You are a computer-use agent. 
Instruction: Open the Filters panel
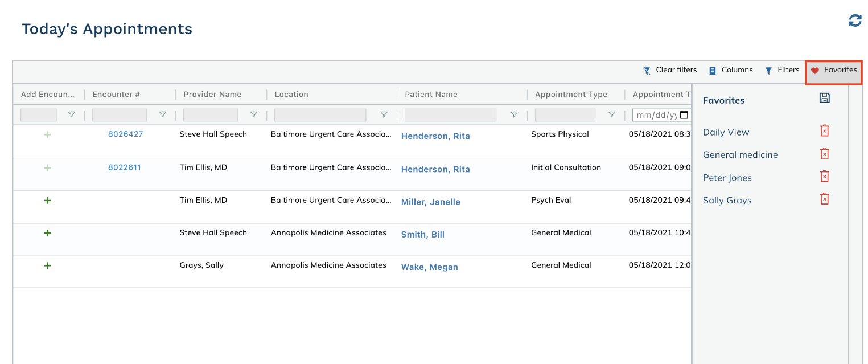coord(782,70)
